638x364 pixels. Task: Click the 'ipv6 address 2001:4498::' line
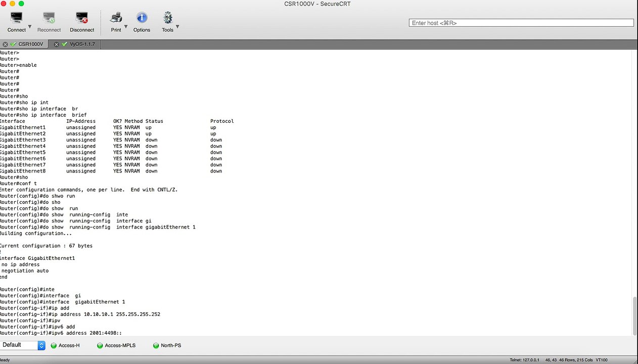[x=61, y=333]
